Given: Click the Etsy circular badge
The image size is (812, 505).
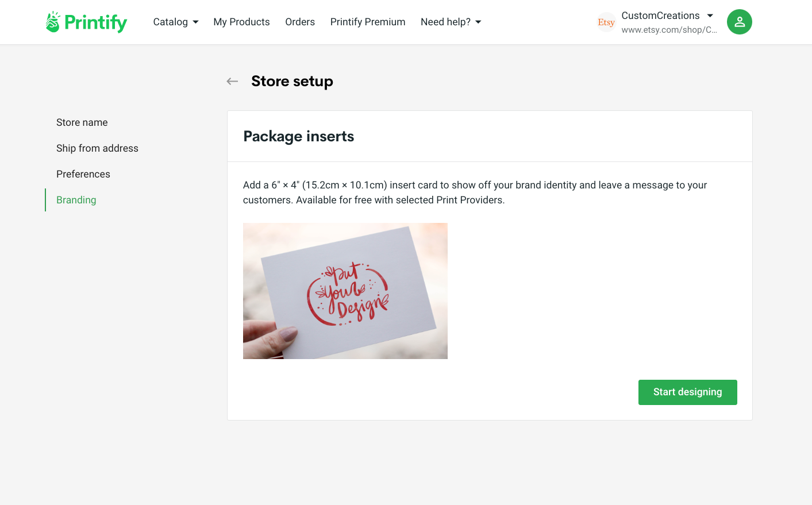Looking at the screenshot, I should tap(606, 22).
